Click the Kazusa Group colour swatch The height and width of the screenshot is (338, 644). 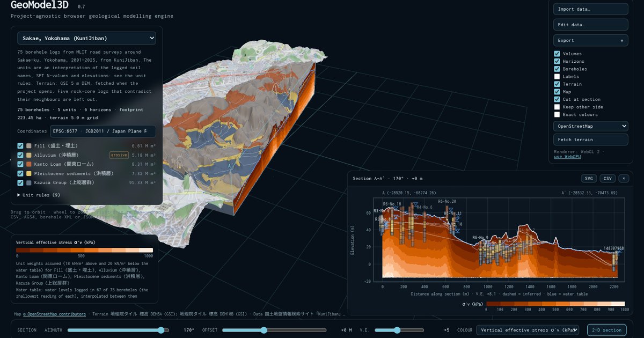click(x=29, y=182)
